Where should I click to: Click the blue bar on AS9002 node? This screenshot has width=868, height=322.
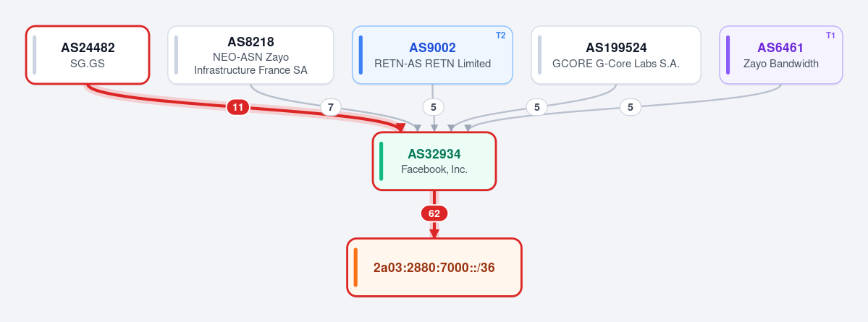361,55
